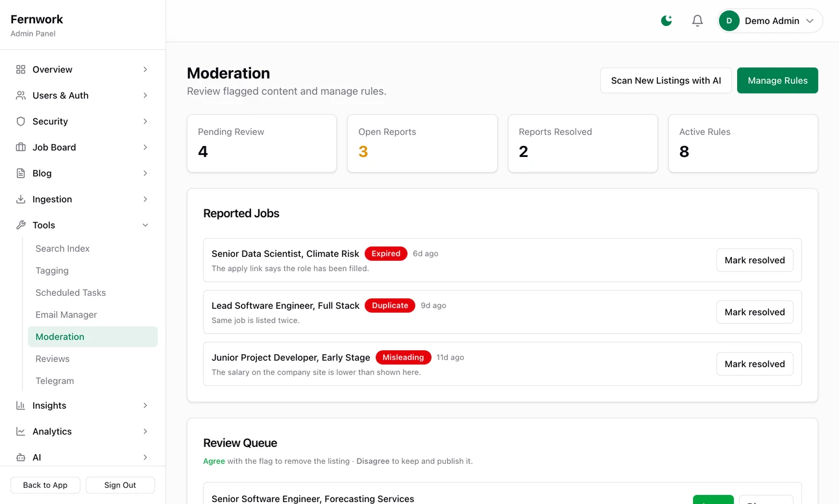Click the Analytics line chart icon
This screenshot has width=839, height=504.
coord(21,431)
